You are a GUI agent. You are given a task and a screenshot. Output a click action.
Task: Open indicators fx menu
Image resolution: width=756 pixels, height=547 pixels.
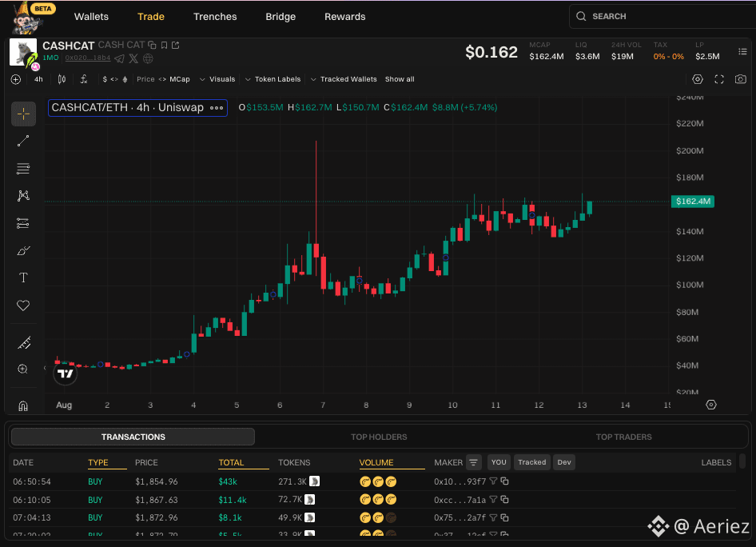pyautogui.click(x=84, y=79)
